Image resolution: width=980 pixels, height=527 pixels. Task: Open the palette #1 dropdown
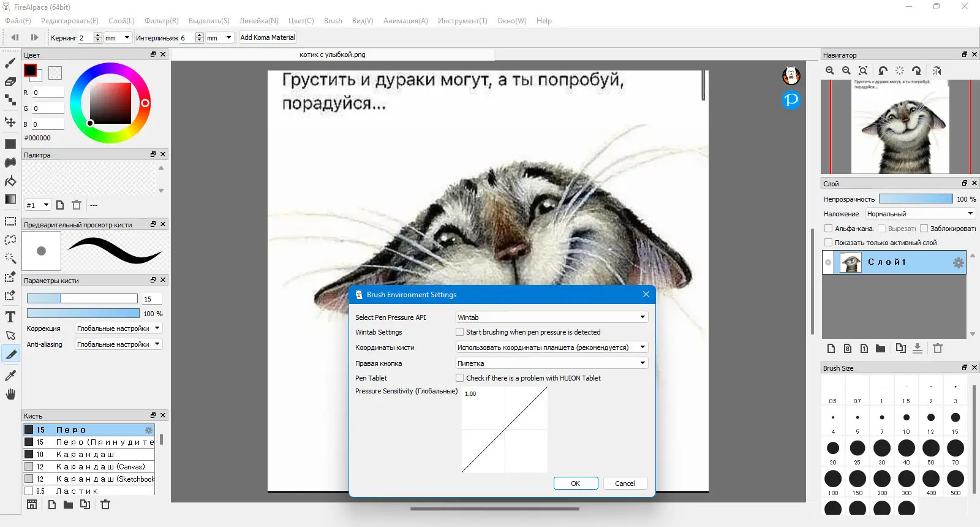pos(37,205)
